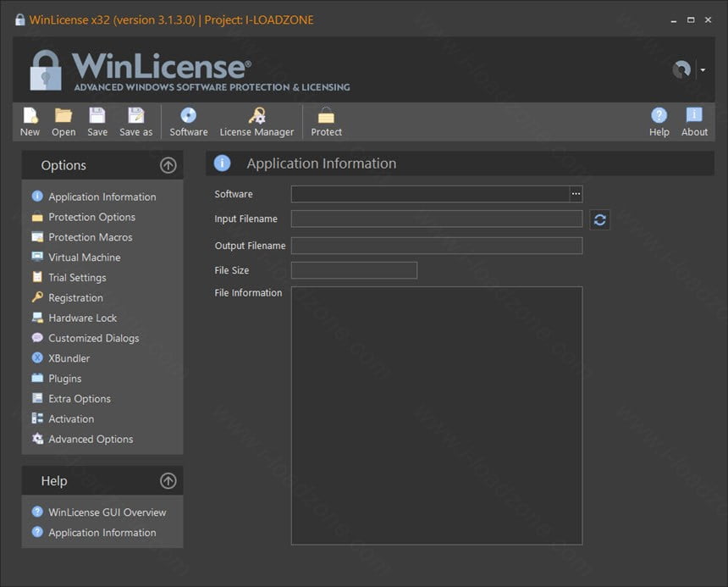This screenshot has height=587, width=728.
Task: Click the Virtual Machine monitor icon
Action: 37,257
